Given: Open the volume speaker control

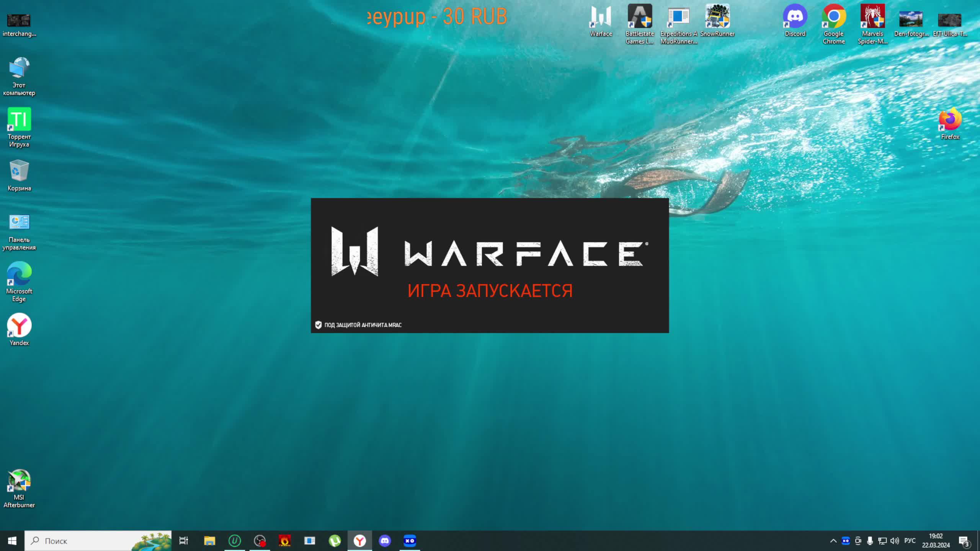Looking at the screenshot, I should [894, 541].
